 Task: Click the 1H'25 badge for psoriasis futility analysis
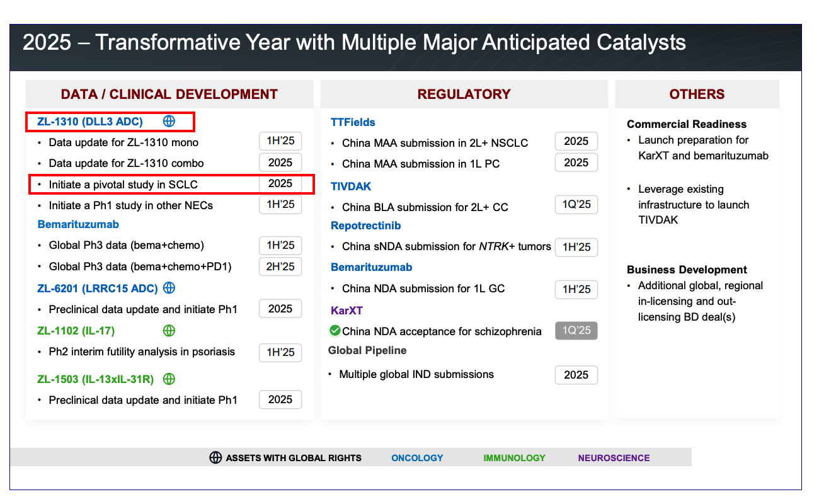280,352
